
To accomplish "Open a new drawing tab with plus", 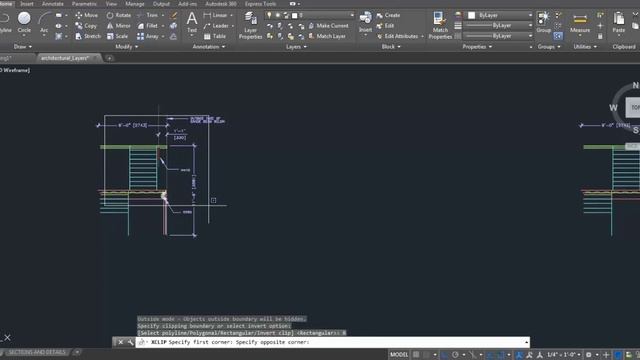I will [x=109, y=58].
